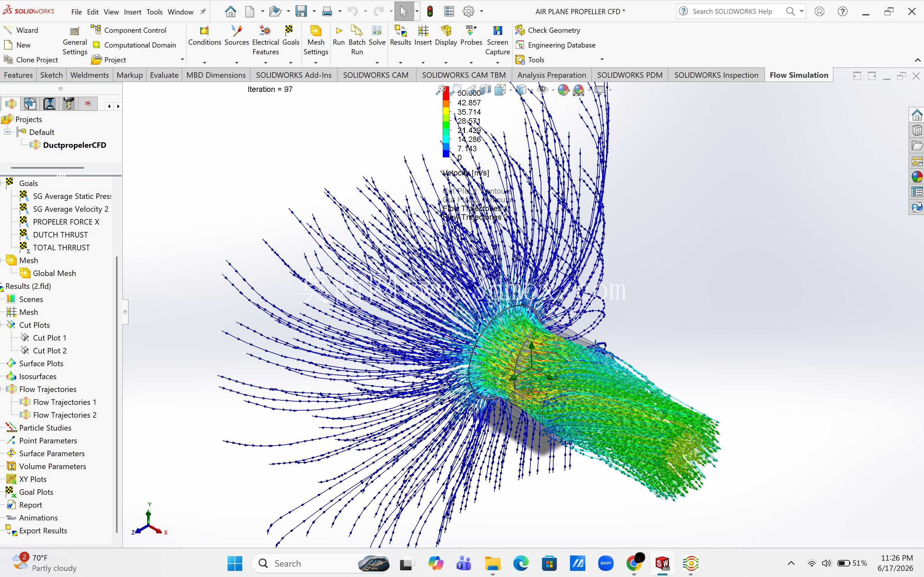924x577 pixels.
Task: Open the File Properties list icon
Action: click(449, 12)
